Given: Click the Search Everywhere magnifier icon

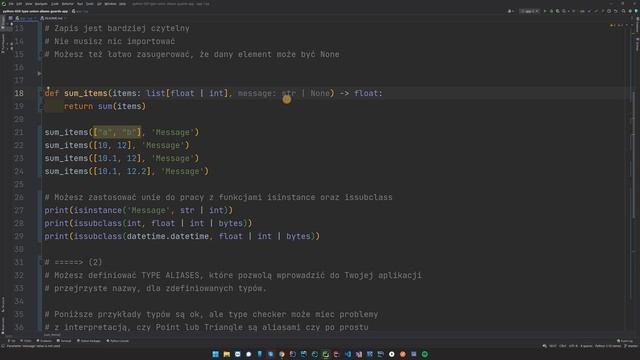Looking at the screenshot, I should click(x=623, y=11).
